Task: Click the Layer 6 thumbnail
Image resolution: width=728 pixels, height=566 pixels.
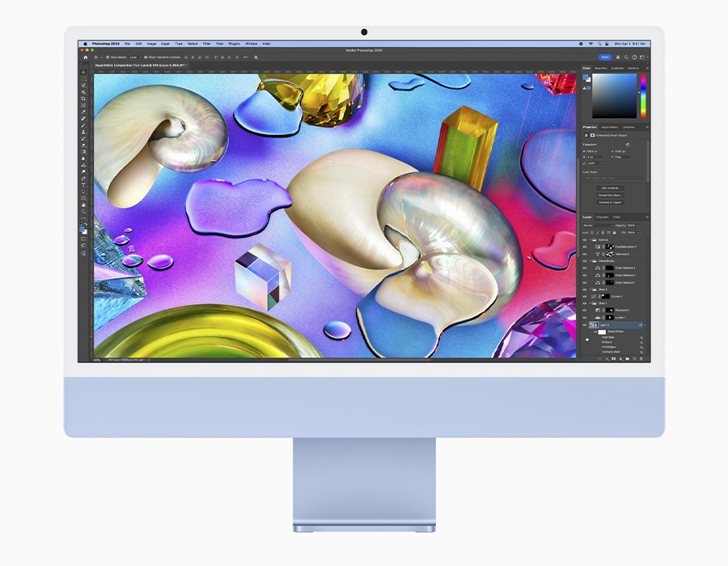Action: (x=593, y=325)
